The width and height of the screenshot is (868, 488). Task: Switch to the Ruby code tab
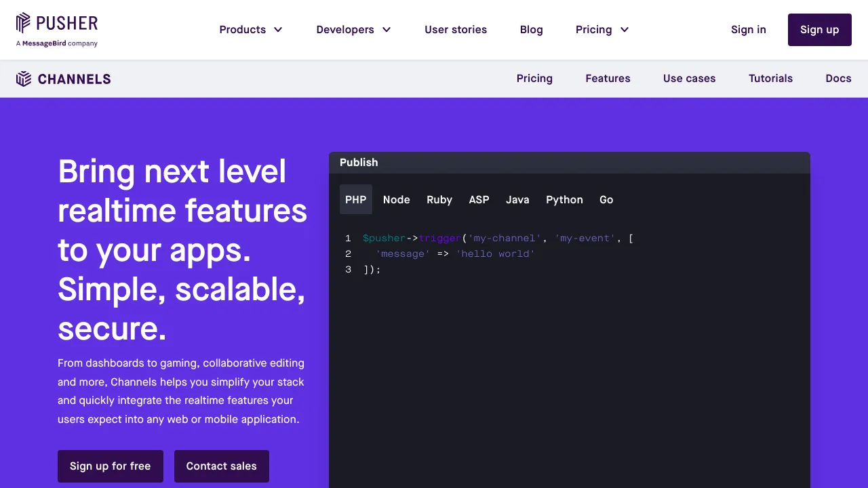pyautogui.click(x=439, y=199)
